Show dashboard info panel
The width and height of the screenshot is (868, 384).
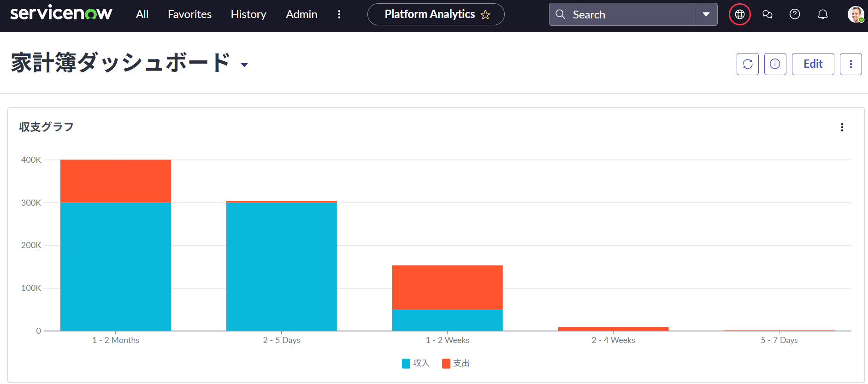pos(775,64)
